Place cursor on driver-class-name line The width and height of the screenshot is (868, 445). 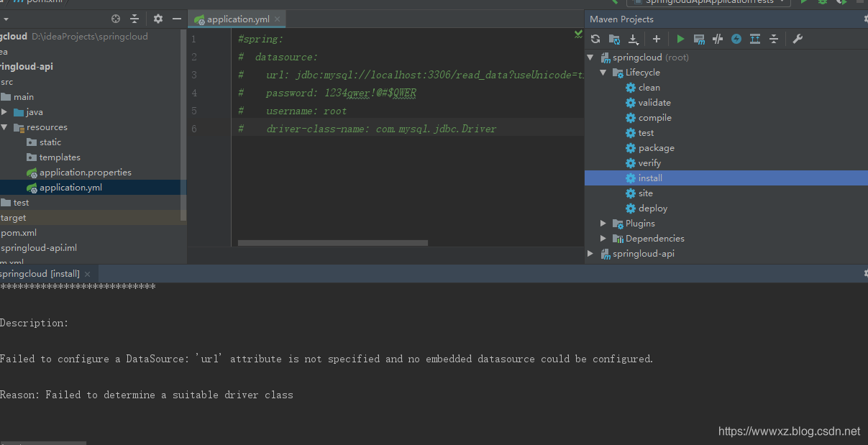tap(367, 129)
